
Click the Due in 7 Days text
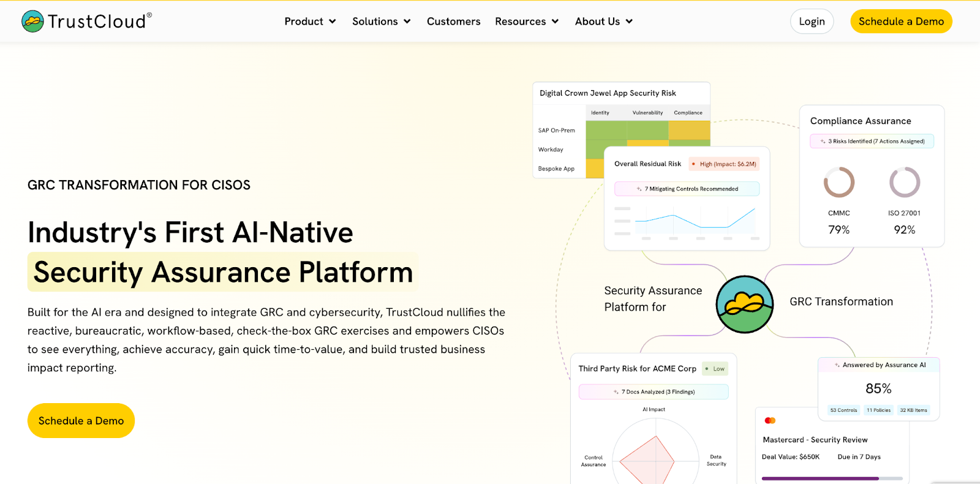pos(859,457)
